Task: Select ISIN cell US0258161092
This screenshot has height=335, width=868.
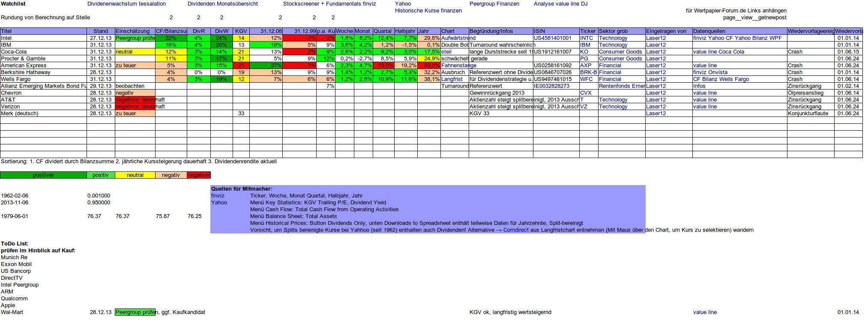Action: coord(556,66)
